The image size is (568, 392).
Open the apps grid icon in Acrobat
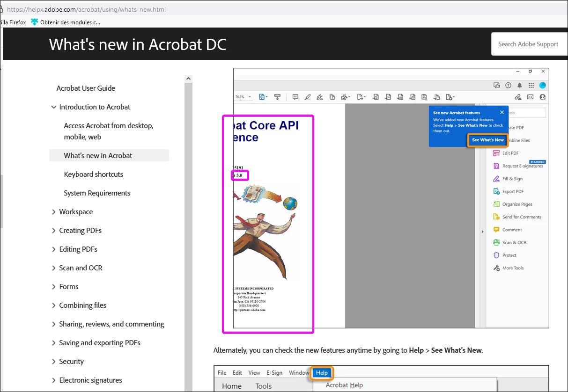(x=531, y=85)
